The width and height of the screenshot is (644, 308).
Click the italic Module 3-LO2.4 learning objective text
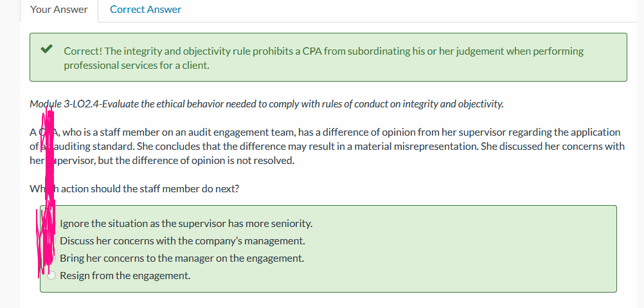click(267, 104)
